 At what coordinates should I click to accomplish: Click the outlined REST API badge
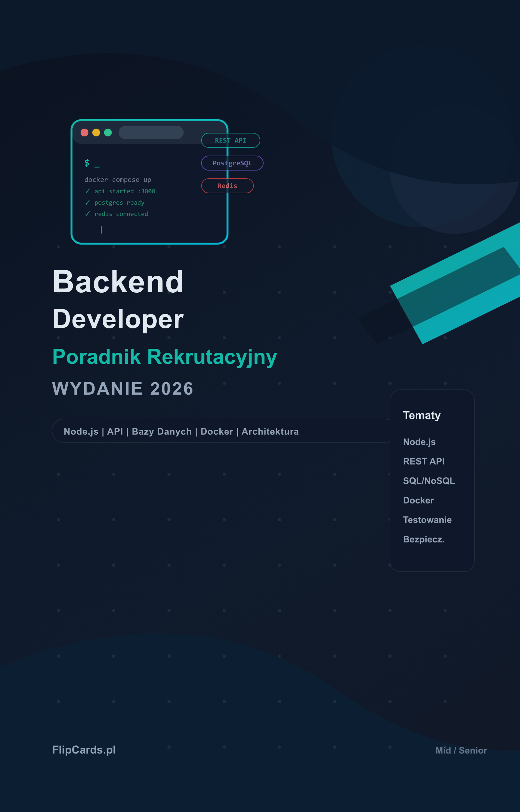[231, 140]
